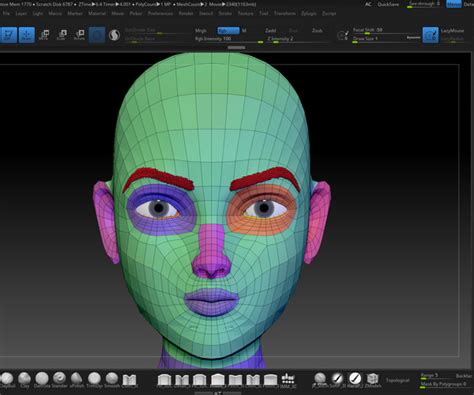Viewport: 474px width, 395px height.
Task: Toggle the Menus button
Action: 453,4
